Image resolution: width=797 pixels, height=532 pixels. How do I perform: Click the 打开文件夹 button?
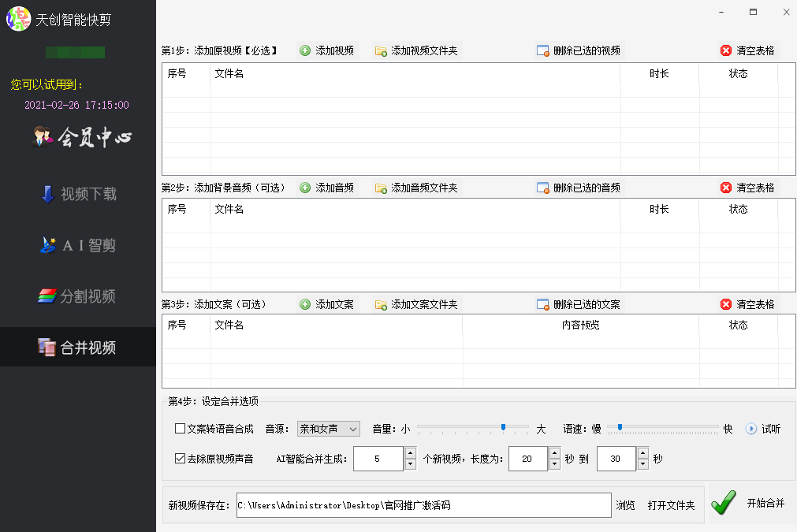pos(671,505)
